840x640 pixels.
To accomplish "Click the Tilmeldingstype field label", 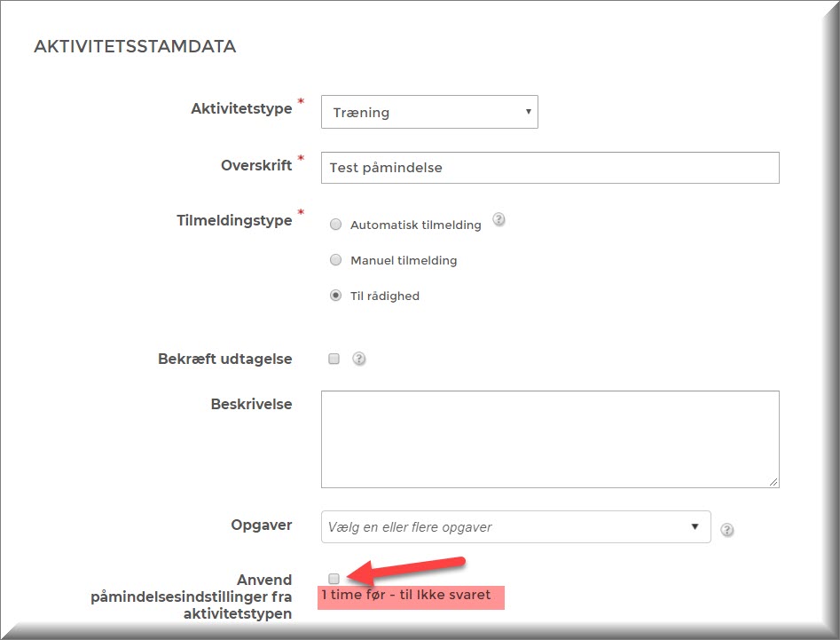I will pos(234,220).
